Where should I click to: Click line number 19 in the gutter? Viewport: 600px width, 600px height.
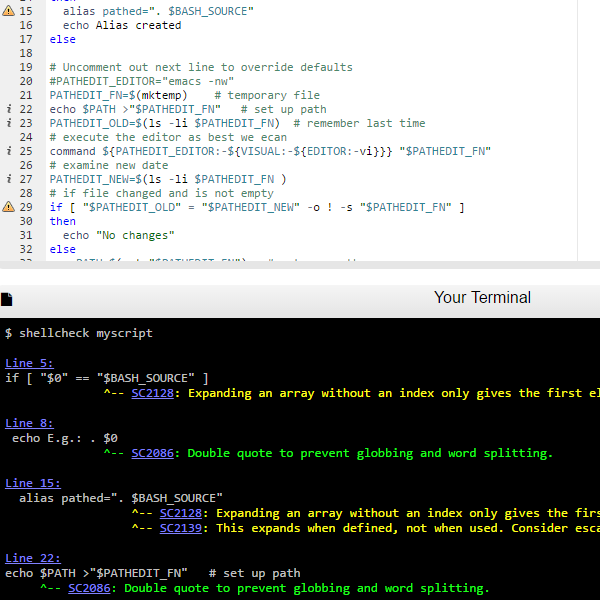(26, 67)
